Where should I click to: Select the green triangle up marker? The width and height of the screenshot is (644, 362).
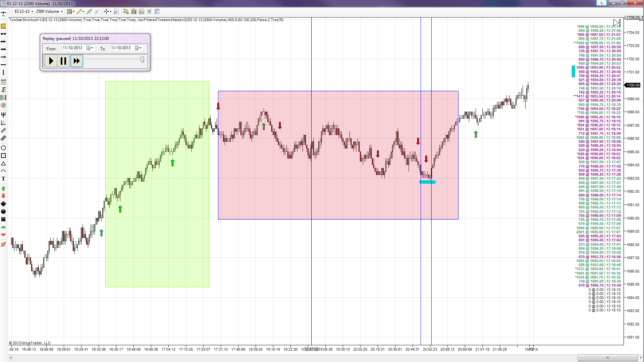(x=3, y=227)
